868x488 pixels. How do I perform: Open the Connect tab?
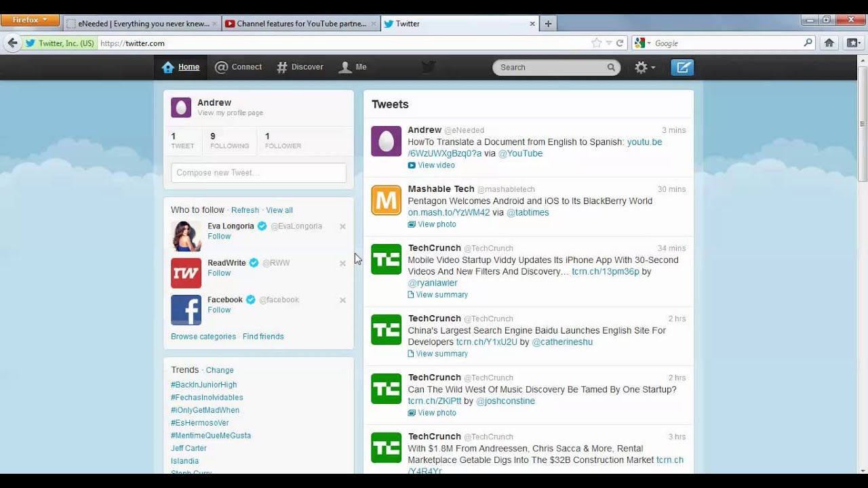tap(238, 67)
